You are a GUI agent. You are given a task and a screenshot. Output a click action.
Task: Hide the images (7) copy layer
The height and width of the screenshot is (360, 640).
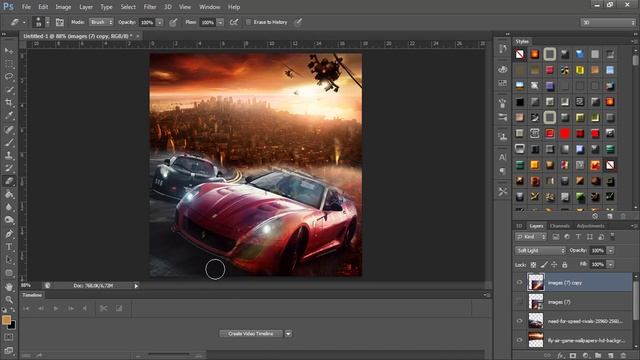(x=519, y=282)
